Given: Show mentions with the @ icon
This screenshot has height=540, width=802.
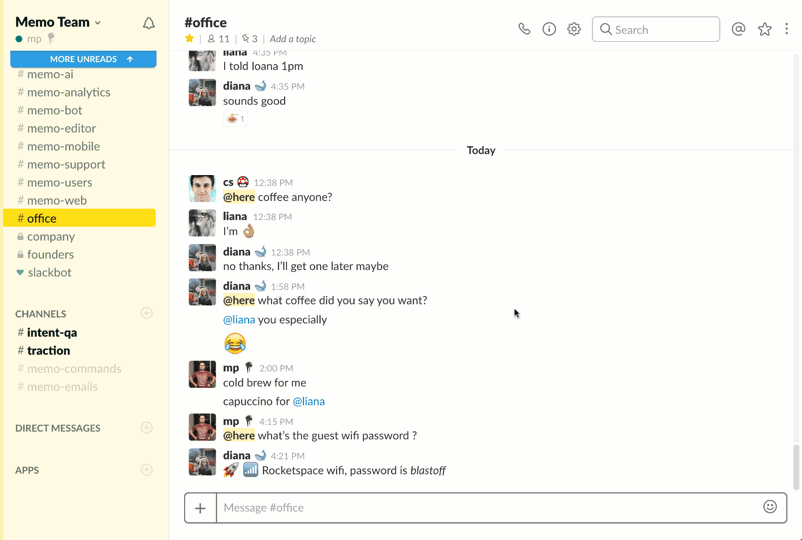Looking at the screenshot, I should [x=738, y=29].
